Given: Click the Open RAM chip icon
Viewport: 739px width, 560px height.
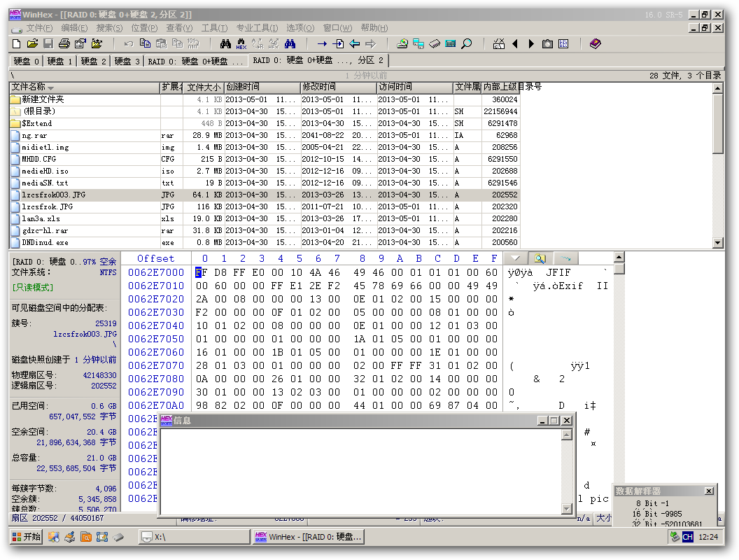Looking at the screenshot, I should (435, 44).
